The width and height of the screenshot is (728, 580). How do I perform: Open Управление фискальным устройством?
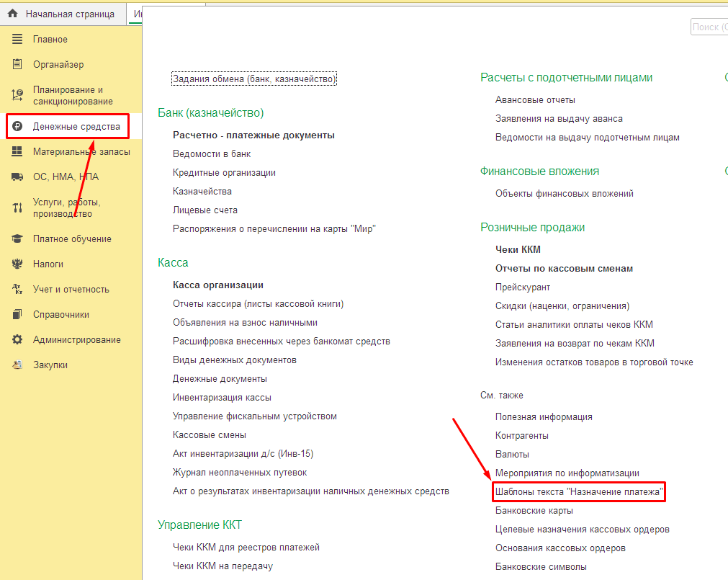point(255,416)
